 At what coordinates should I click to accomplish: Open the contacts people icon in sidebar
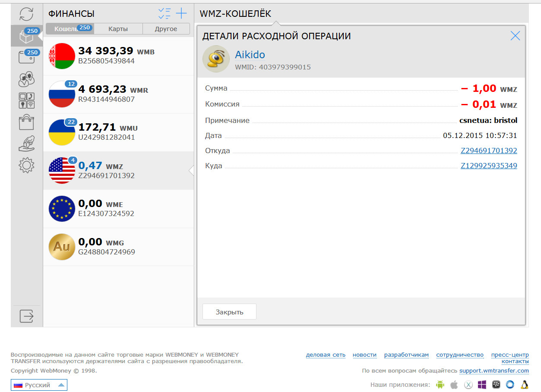coord(27,79)
